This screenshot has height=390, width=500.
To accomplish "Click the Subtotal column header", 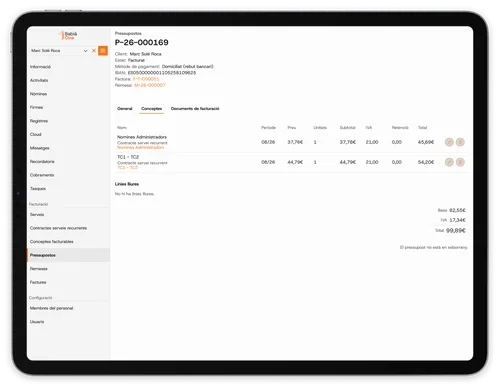I will coord(348,128).
